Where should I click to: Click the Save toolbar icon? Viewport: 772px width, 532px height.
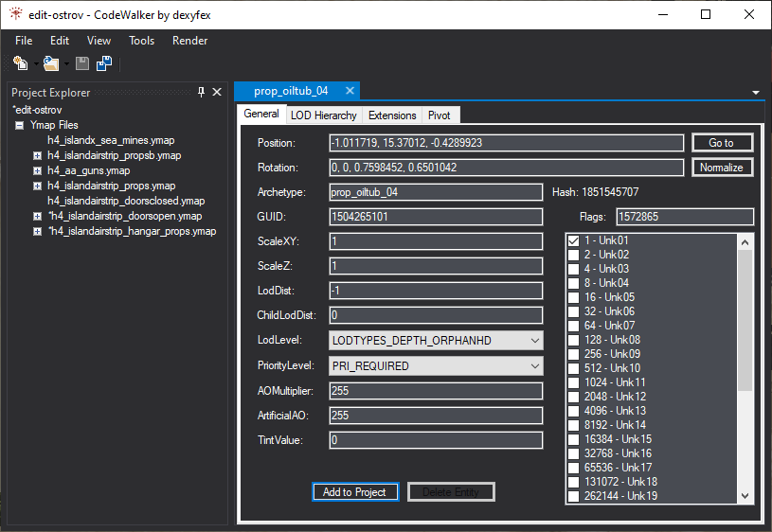[82, 63]
